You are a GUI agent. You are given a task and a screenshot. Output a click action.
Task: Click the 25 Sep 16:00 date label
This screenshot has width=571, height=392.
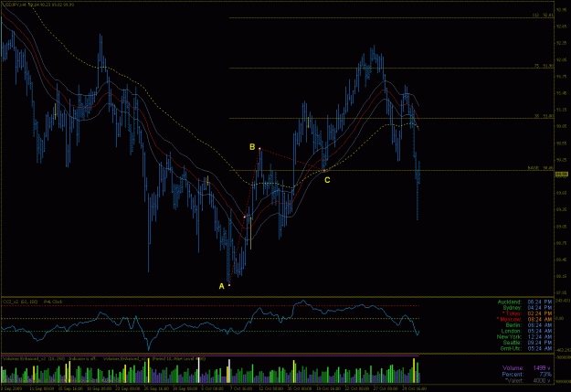[156, 388]
